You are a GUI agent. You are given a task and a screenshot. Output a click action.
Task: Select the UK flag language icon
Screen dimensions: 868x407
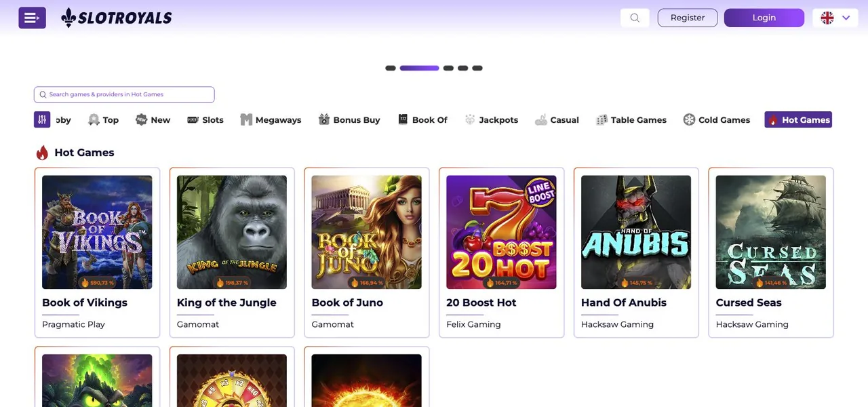coord(827,18)
